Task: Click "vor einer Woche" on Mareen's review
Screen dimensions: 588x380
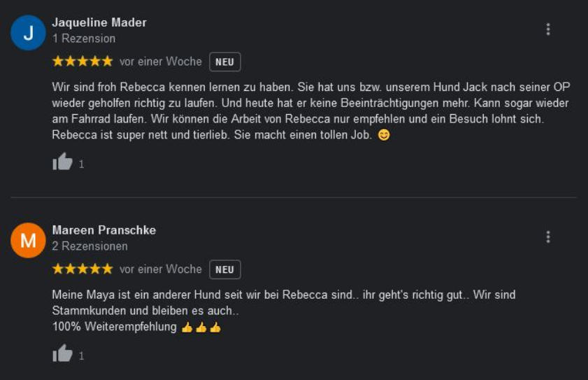Action: [161, 269]
